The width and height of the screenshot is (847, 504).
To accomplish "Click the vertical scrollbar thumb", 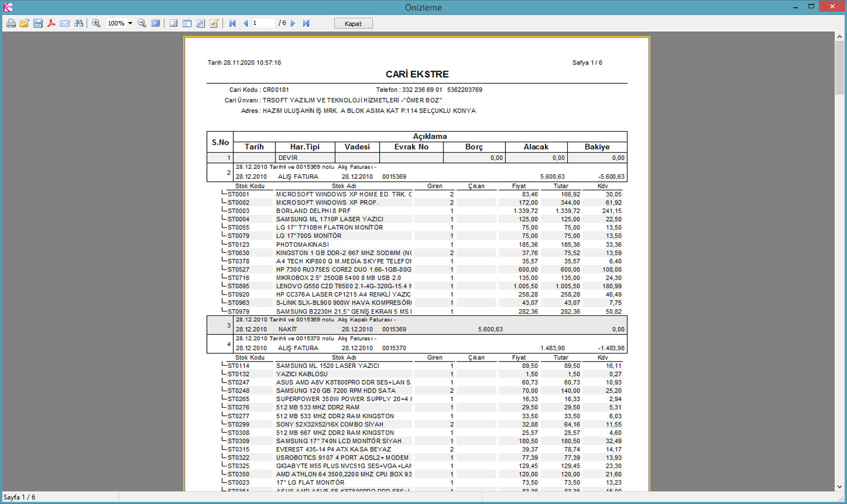I will (840, 68).
